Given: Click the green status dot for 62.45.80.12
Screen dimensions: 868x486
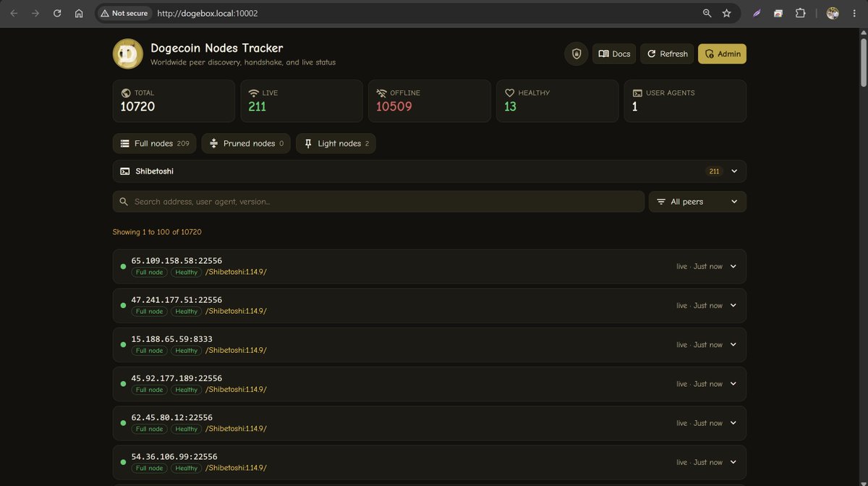Looking at the screenshot, I should click(123, 423).
